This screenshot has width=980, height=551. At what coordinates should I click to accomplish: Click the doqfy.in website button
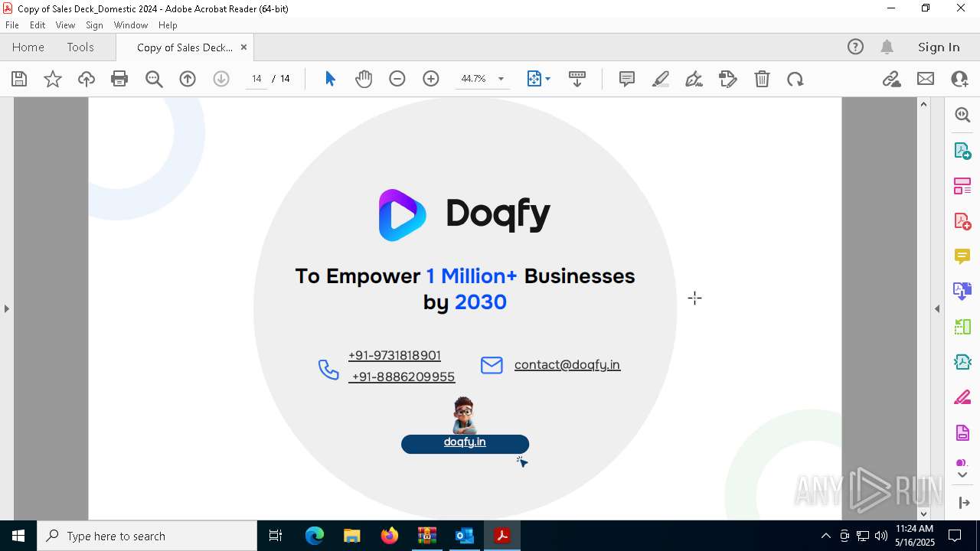pyautogui.click(x=465, y=443)
